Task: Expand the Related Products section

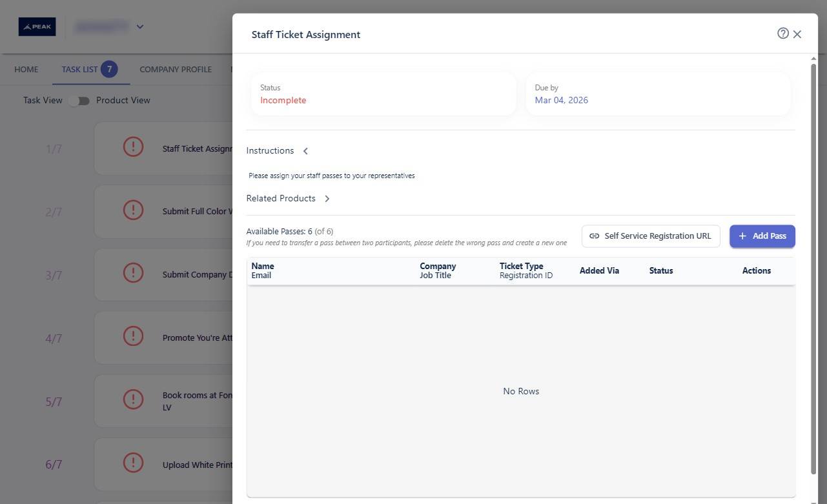Action: click(x=327, y=199)
